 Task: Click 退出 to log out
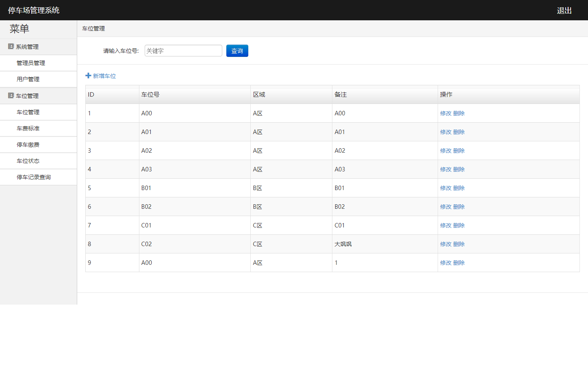[x=564, y=11]
